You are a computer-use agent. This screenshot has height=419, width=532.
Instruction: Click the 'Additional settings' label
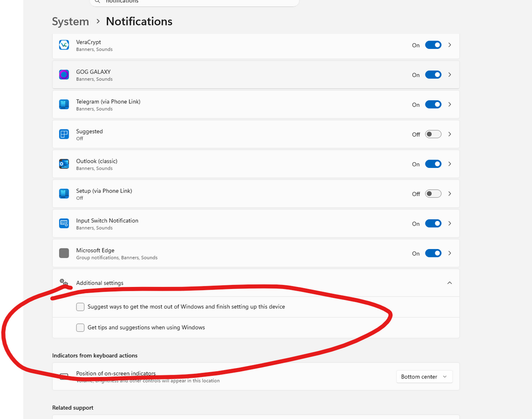click(x=100, y=283)
